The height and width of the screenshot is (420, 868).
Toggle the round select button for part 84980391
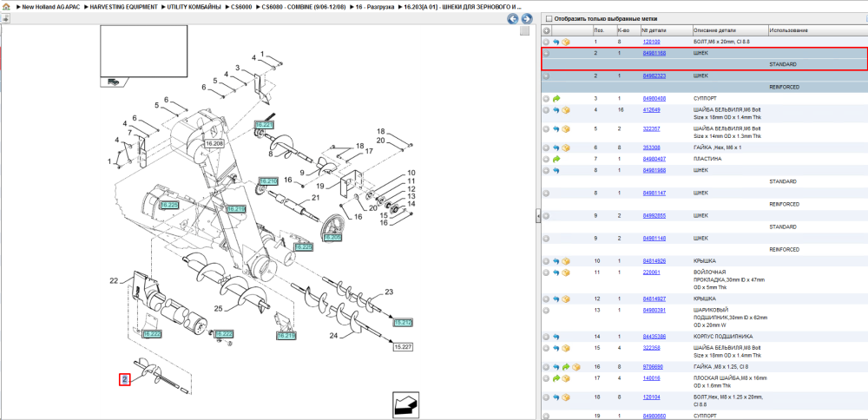pos(546,310)
